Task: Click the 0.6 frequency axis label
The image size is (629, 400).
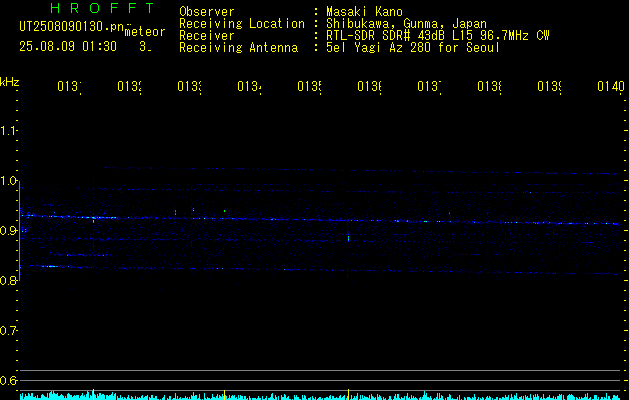Action: pos(8,380)
